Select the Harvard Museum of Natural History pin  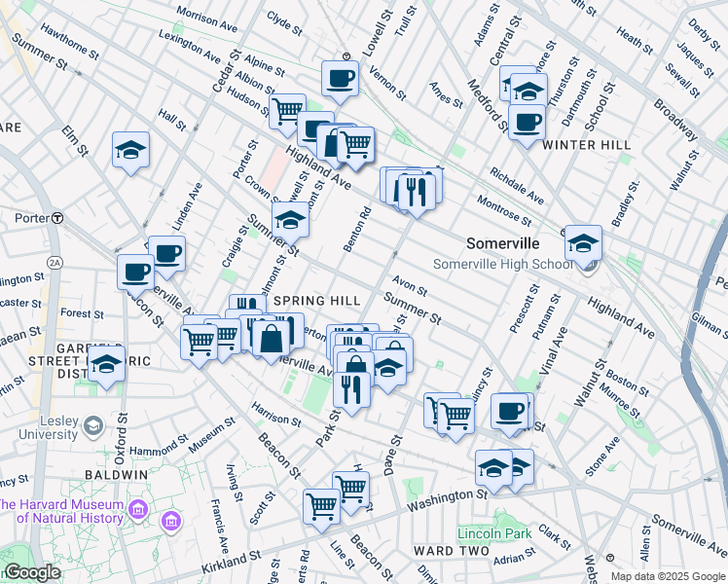[x=139, y=510]
